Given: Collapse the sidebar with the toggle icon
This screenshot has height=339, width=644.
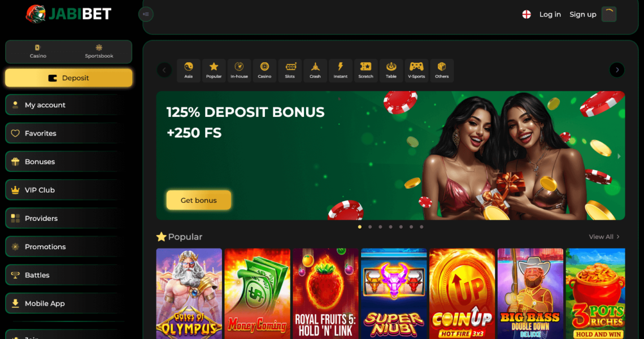Looking at the screenshot, I should click(146, 14).
